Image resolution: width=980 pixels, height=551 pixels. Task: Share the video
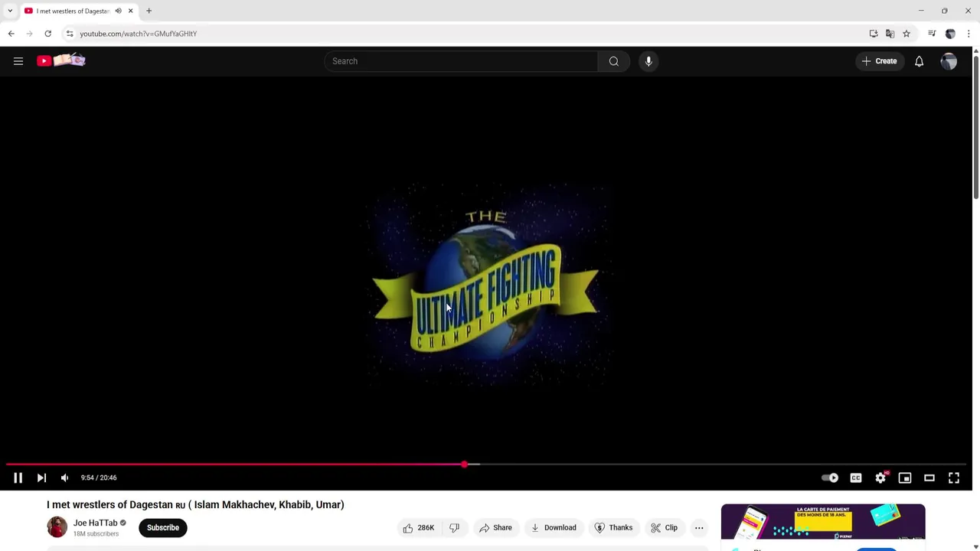coord(495,527)
